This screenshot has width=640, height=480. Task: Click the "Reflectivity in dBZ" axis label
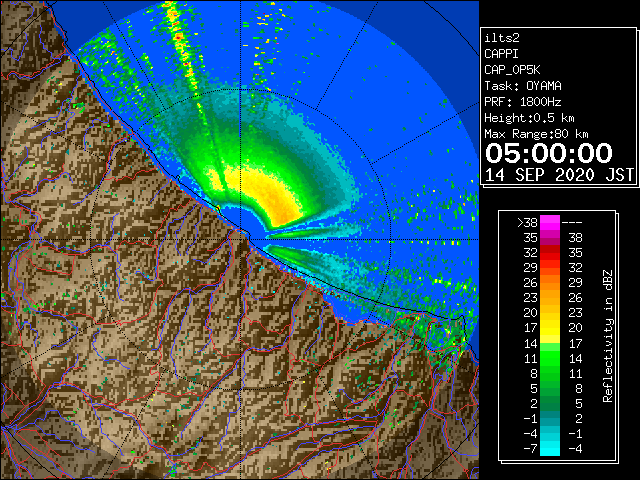608,336
